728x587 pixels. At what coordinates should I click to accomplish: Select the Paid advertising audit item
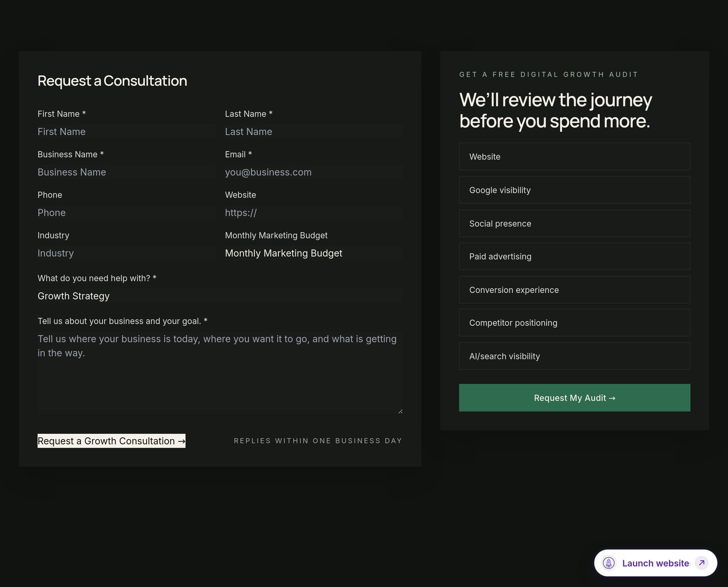(x=575, y=257)
